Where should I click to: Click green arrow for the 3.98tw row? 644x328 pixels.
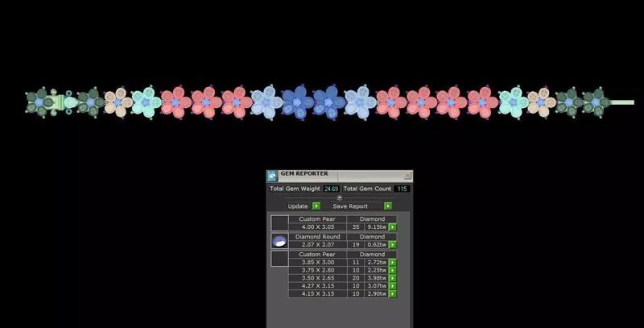point(393,278)
